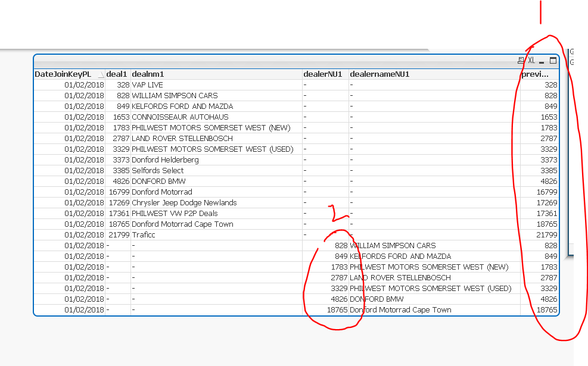Select the 'Donford Helderberg' cell
The height and width of the screenshot is (366, 588).
pyautogui.click(x=166, y=160)
